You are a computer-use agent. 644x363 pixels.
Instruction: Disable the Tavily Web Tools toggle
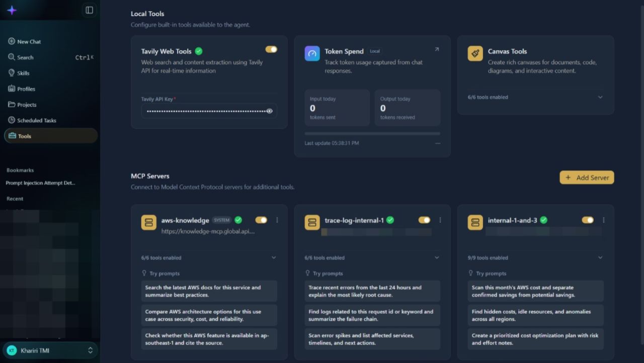pos(271,49)
